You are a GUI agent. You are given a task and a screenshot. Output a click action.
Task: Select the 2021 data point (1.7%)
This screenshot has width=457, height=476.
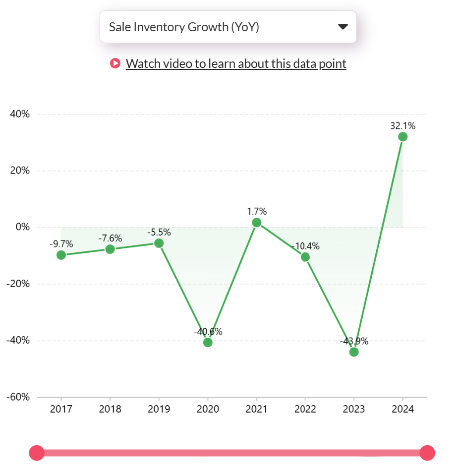click(256, 223)
